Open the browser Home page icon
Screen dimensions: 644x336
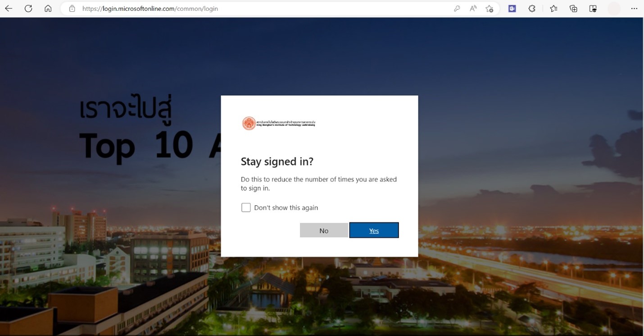[x=48, y=9]
